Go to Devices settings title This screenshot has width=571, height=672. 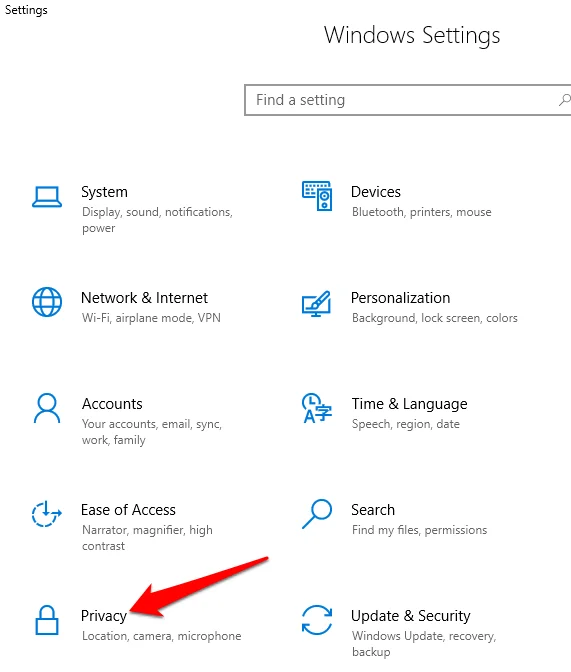pos(376,192)
